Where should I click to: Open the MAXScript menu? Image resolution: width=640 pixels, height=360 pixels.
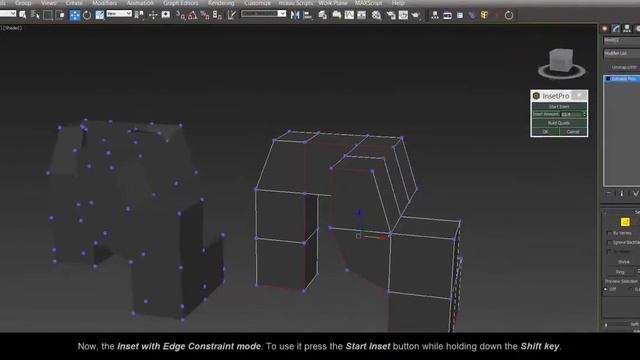[369, 3]
